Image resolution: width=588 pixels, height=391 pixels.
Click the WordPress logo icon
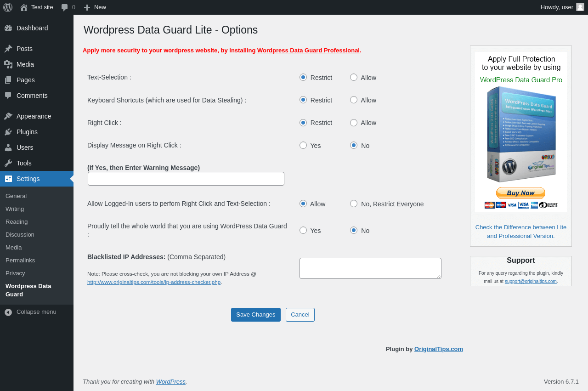click(x=8, y=7)
